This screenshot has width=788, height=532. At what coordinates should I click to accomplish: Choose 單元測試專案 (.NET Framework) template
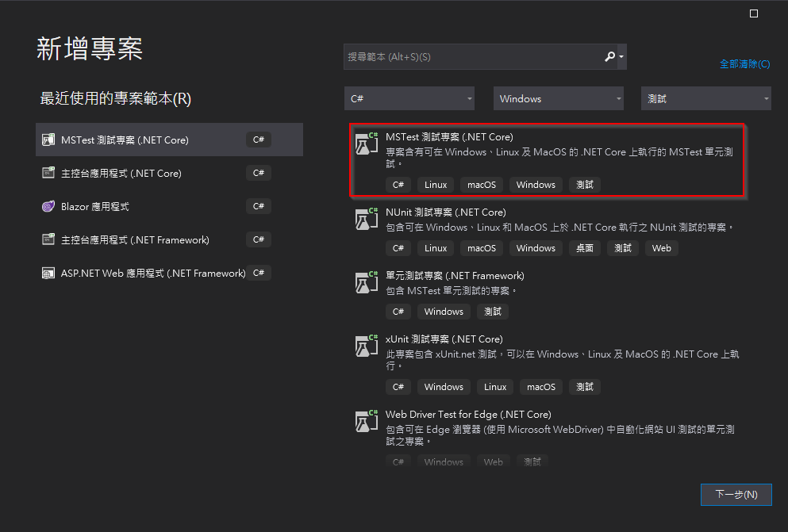547,293
